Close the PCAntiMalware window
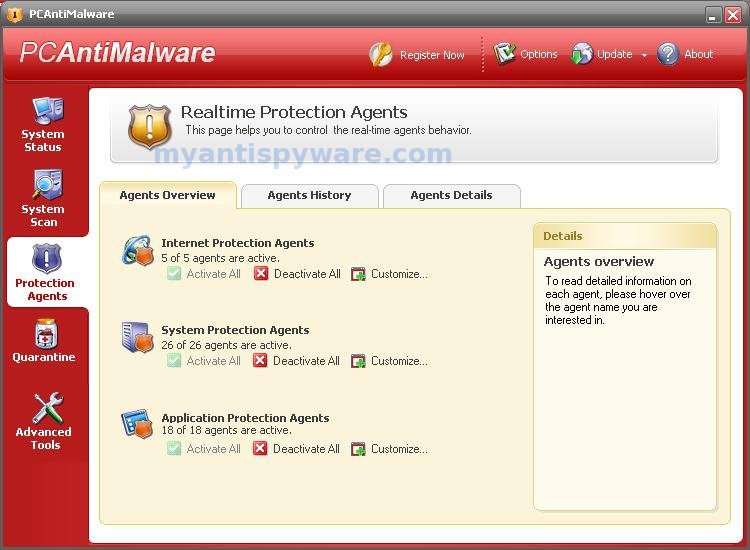This screenshot has width=750, height=550. point(733,15)
